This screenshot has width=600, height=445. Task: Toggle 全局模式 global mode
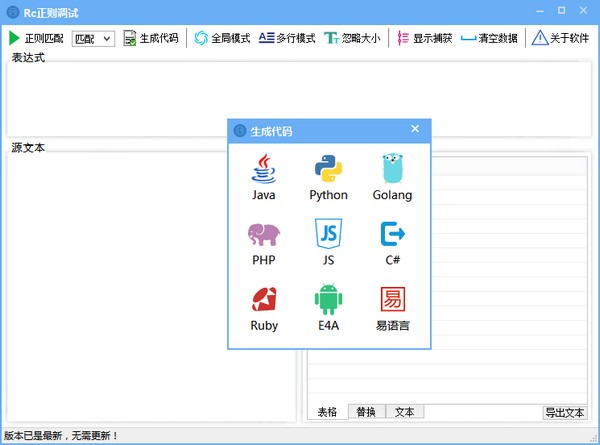pos(222,38)
